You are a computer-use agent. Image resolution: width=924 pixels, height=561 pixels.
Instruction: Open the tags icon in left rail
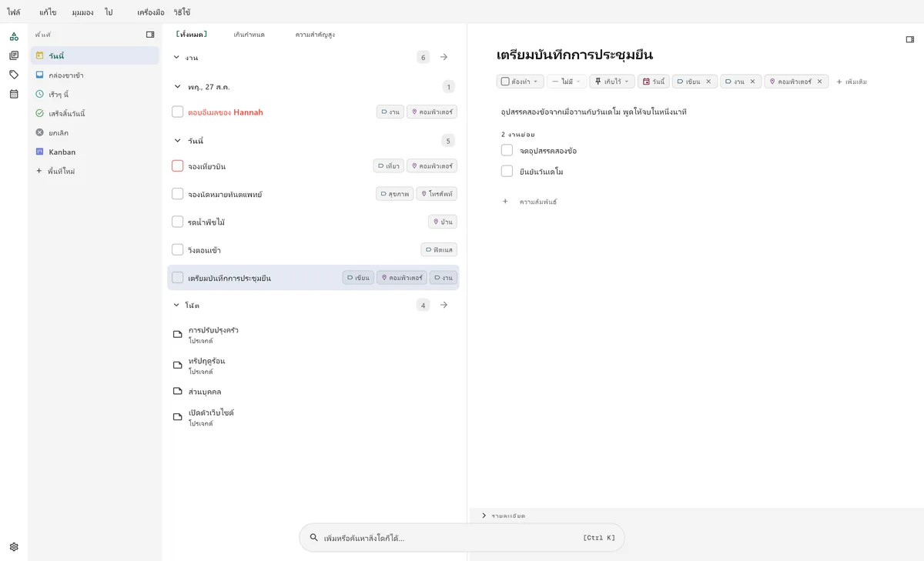point(14,75)
